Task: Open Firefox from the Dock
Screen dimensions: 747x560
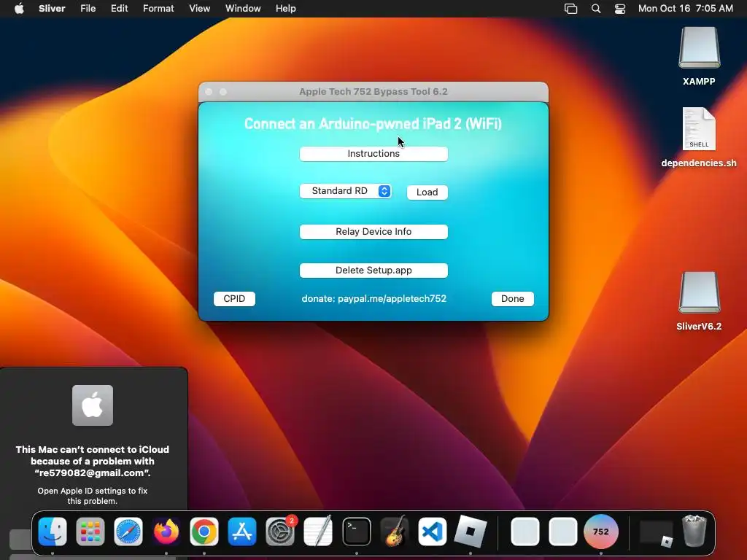Action: tap(166, 532)
